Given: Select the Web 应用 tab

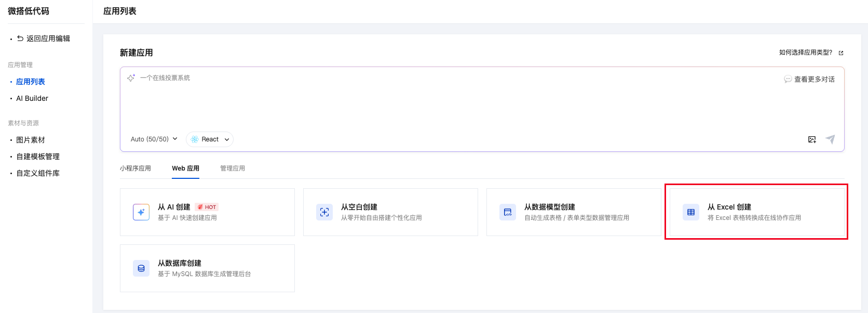Looking at the screenshot, I should point(186,168).
